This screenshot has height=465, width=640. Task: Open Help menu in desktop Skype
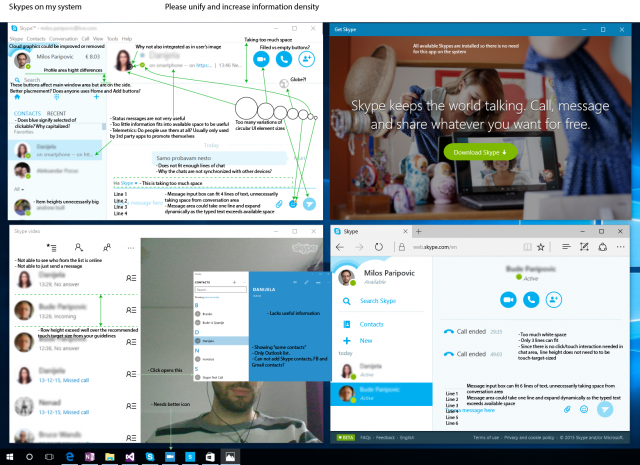pos(127,39)
